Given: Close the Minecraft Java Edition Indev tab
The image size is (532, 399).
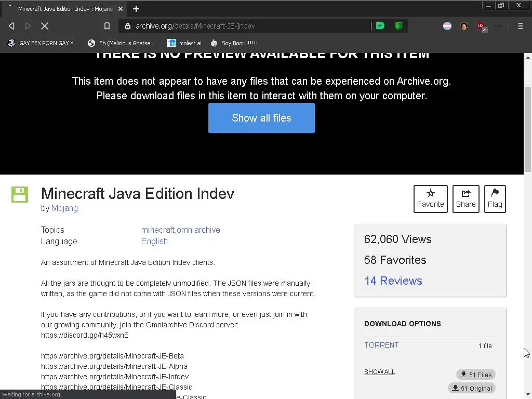Looking at the screenshot, I should pyautogui.click(x=121, y=9).
